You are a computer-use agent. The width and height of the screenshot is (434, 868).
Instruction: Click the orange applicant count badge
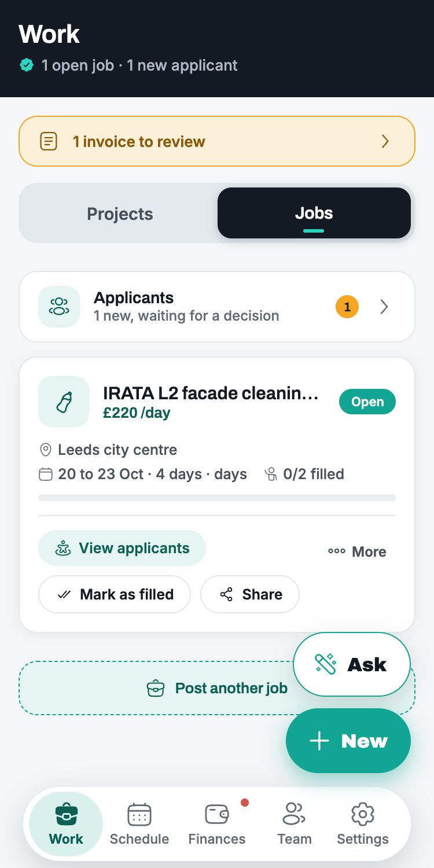[x=347, y=307]
